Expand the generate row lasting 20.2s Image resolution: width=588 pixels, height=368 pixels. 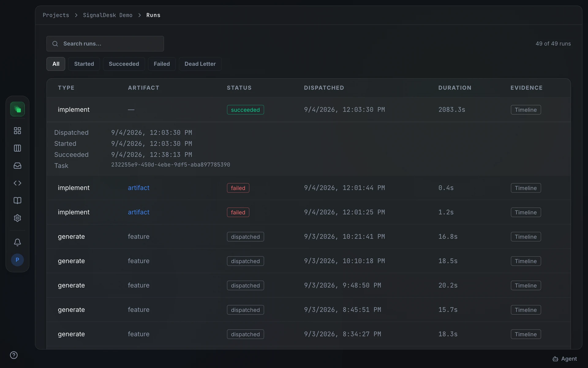(308, 286)
